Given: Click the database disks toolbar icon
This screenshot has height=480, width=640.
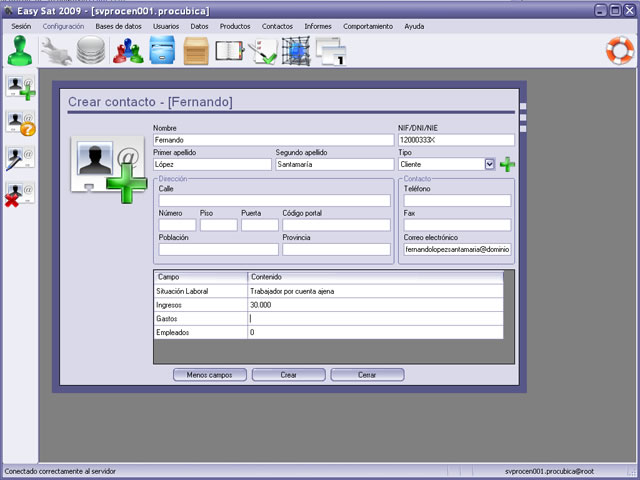Looking at the screenshot, I should [91, 51].
